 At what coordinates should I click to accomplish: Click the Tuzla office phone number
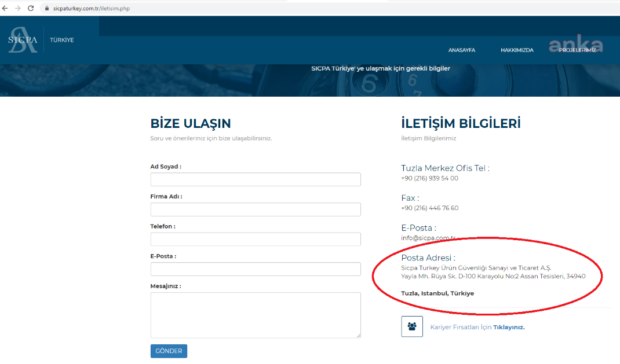point(429,178)
